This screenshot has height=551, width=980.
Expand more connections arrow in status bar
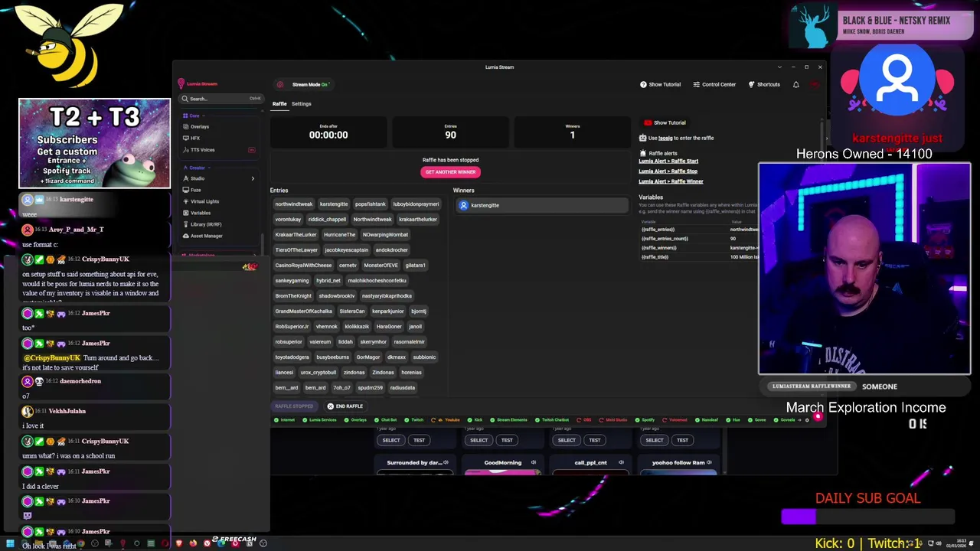point(799,420)
